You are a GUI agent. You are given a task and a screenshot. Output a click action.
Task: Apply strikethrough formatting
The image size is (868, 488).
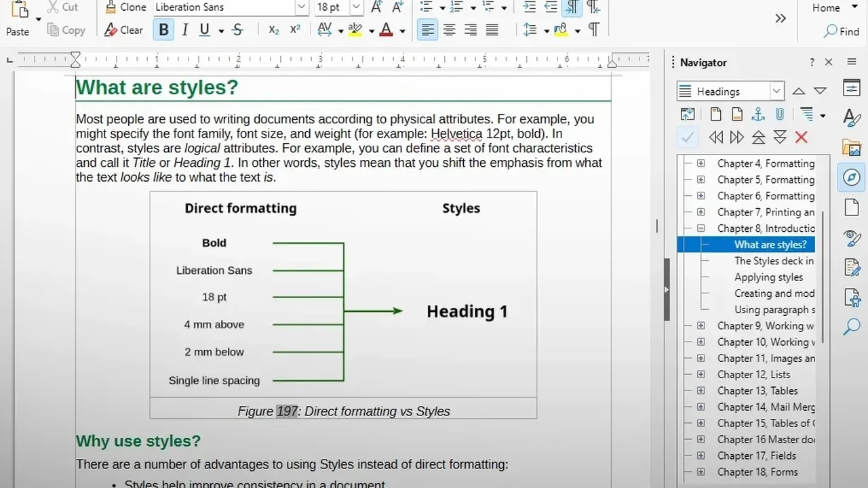pos(237,30)
